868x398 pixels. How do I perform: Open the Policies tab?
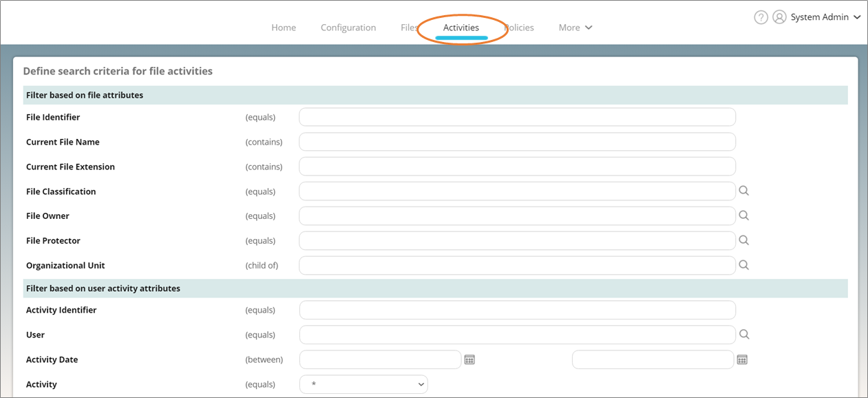[520, 28]
